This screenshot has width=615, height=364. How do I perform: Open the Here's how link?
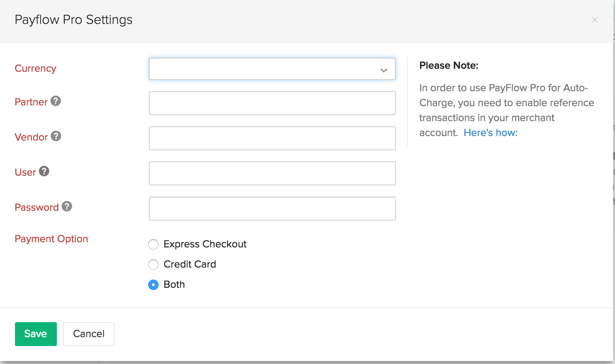(490, 132)
